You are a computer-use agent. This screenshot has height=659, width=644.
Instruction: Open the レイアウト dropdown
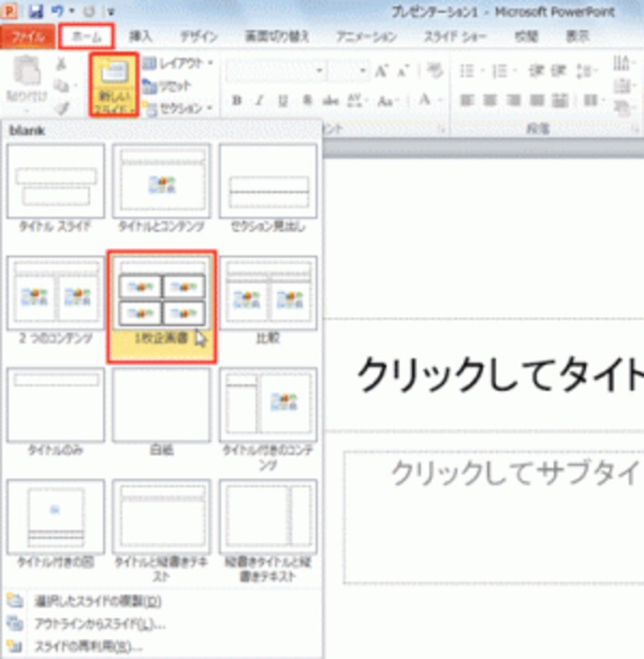177,64
